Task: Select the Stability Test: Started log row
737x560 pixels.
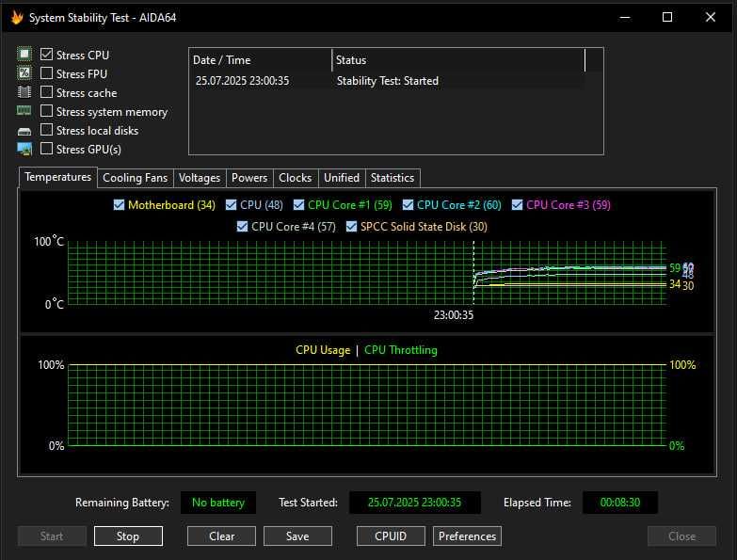Action: [x=388, y=81]
